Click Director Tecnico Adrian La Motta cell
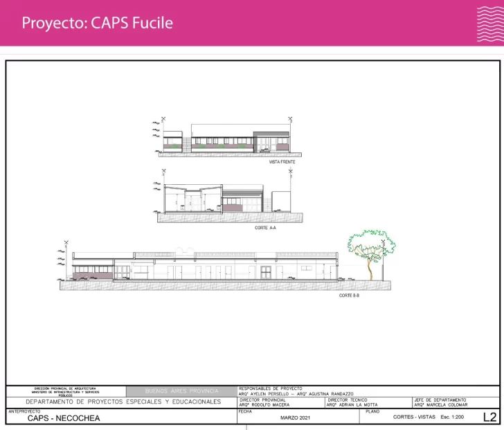The image size is (504, 430). [x=368, y=402]
